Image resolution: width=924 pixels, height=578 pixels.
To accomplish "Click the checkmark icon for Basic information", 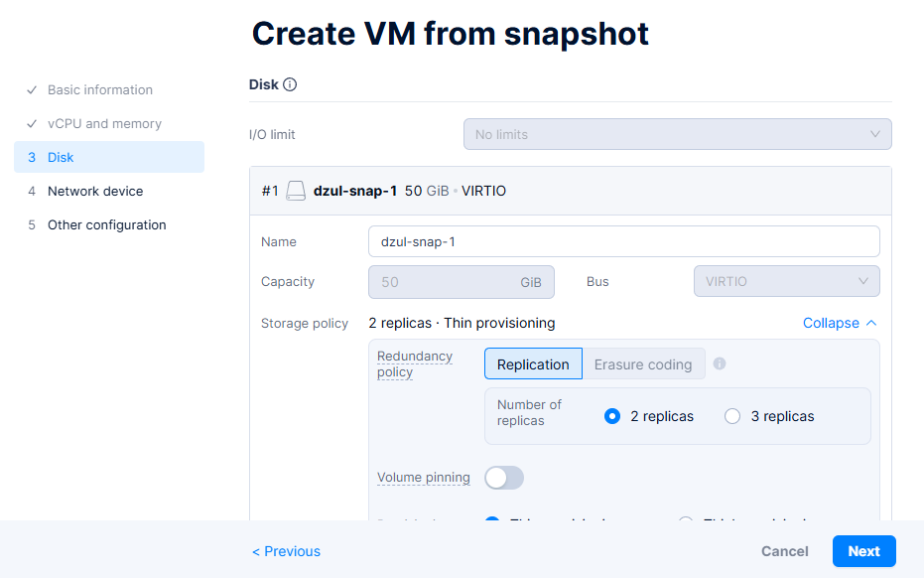I will click(32, 90).
